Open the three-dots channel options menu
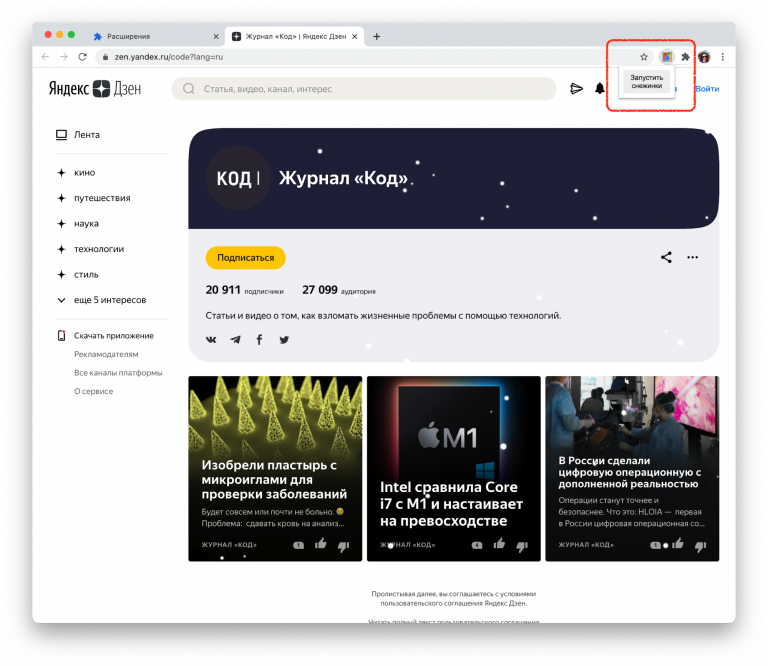This screenshot has height=666, width=768. pos(692,257)
